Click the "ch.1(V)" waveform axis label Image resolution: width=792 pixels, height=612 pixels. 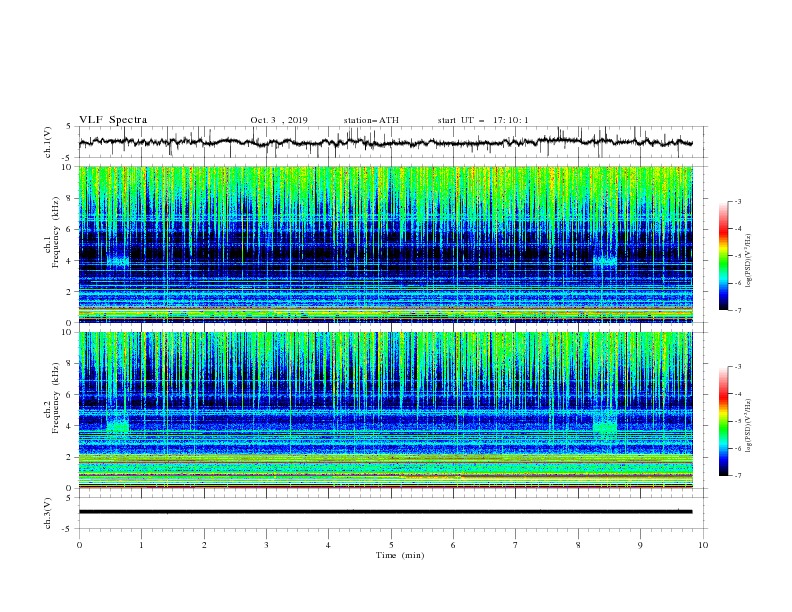48,142
